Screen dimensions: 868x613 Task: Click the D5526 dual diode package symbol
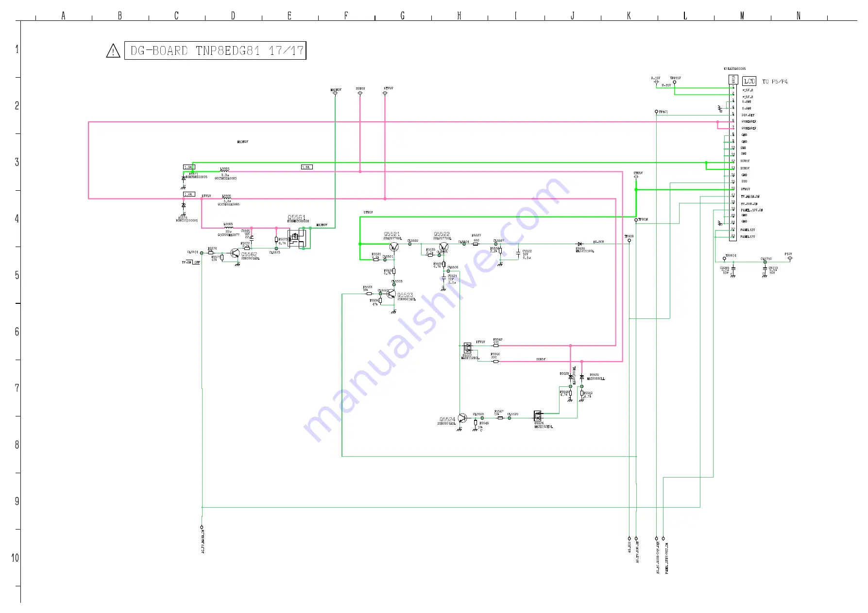pyautogui.click(x=538, y=416)
